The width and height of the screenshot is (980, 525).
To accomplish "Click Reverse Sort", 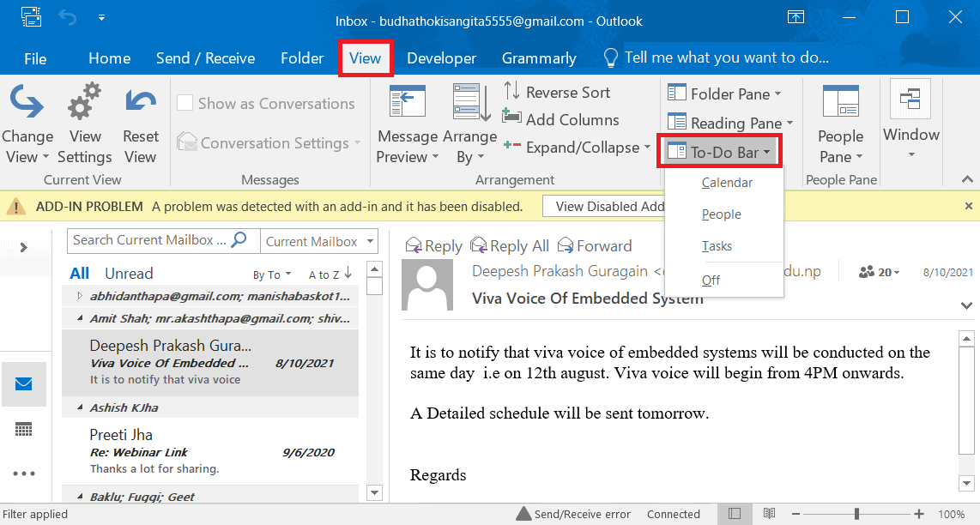I will pyautogui.click(x=557, y=93).
